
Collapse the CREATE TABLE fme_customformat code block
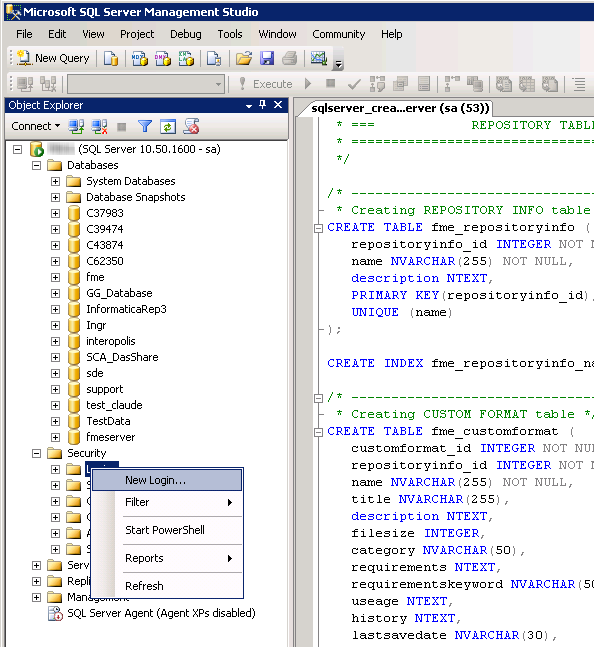point(318,432)
